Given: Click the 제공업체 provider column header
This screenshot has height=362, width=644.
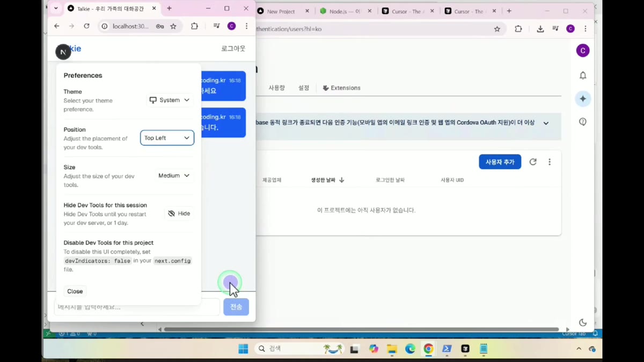Looking at the screenshot, I should 272,180.
